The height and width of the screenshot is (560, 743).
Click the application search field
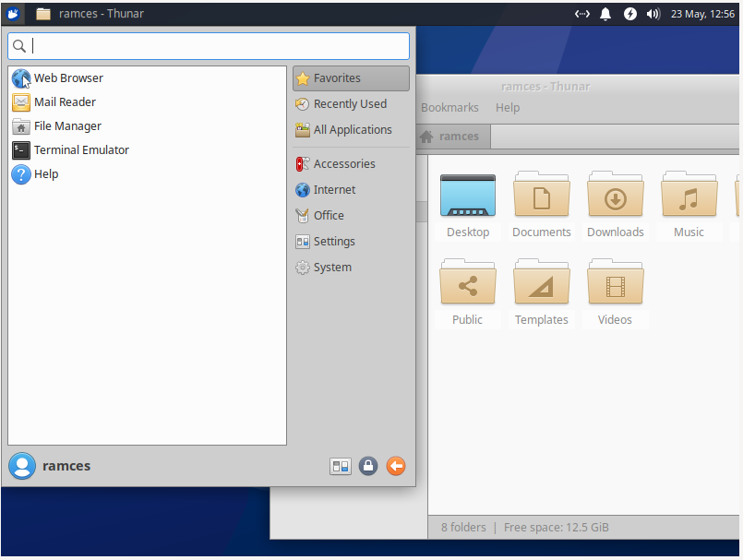click(208, 44)
